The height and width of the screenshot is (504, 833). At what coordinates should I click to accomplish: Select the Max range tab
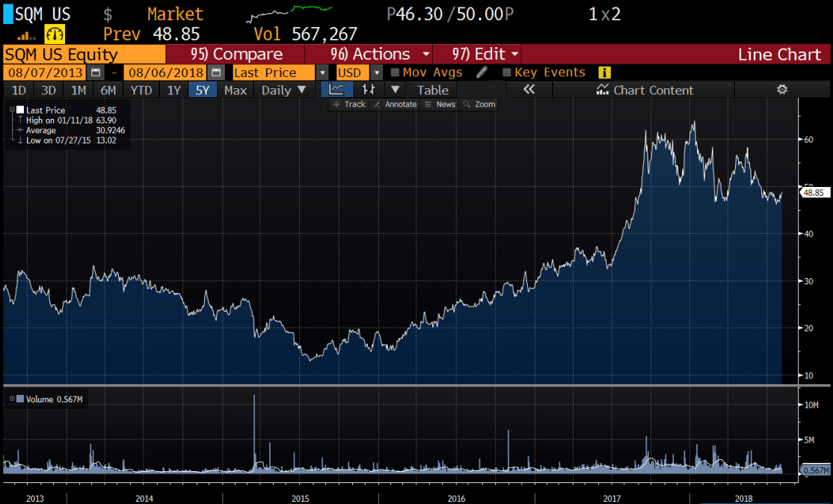[236, 90]
